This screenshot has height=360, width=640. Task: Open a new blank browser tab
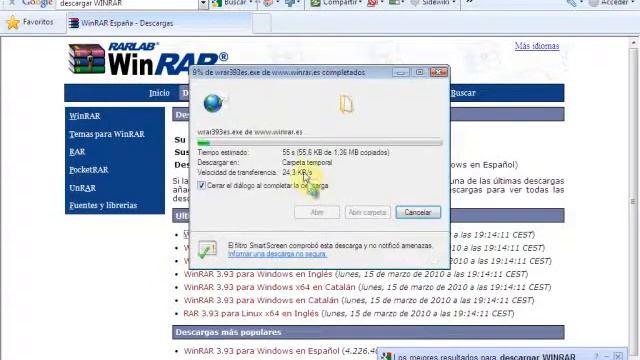(x=262, y=23)
